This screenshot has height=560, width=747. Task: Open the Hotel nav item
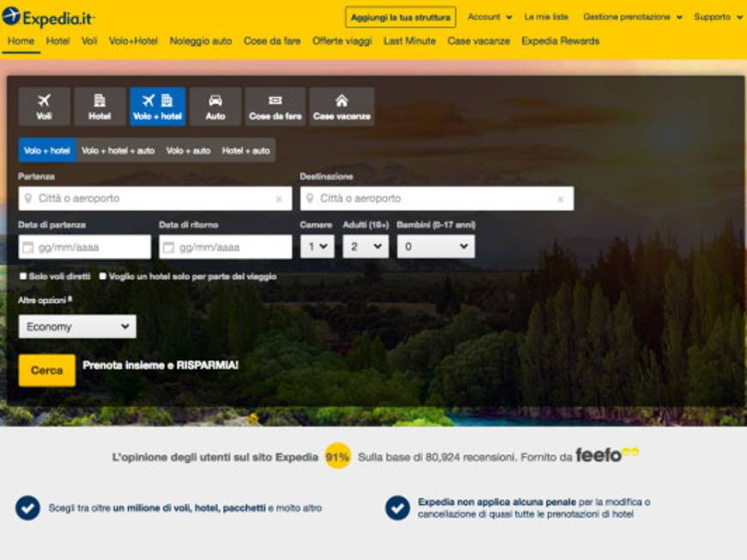click(x=57, y=41)
